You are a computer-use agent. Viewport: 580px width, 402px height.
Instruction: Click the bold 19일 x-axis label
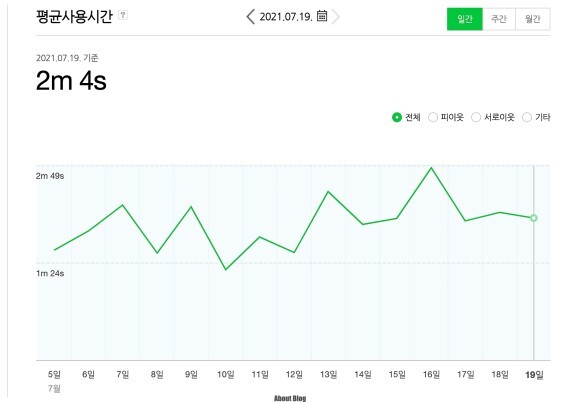(535, 375)
